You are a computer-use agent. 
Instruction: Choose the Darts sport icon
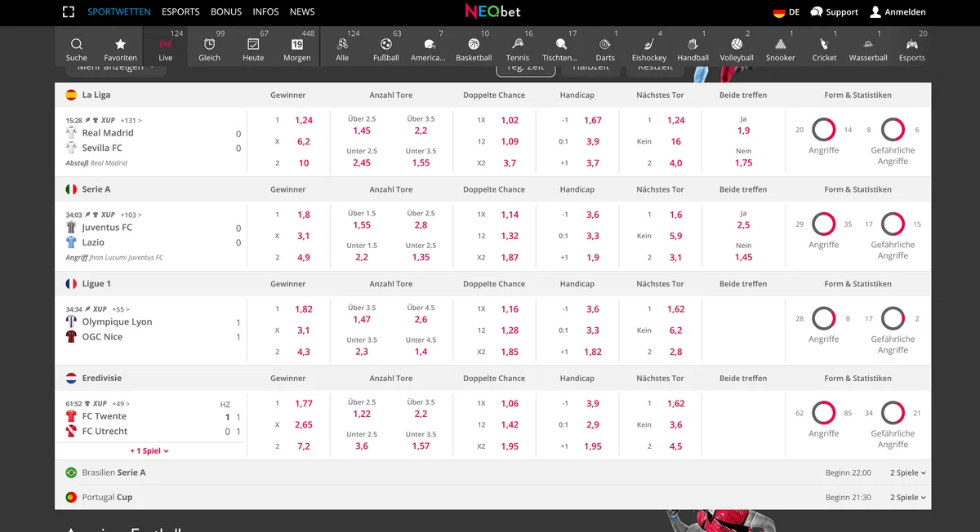pos(605,45)
